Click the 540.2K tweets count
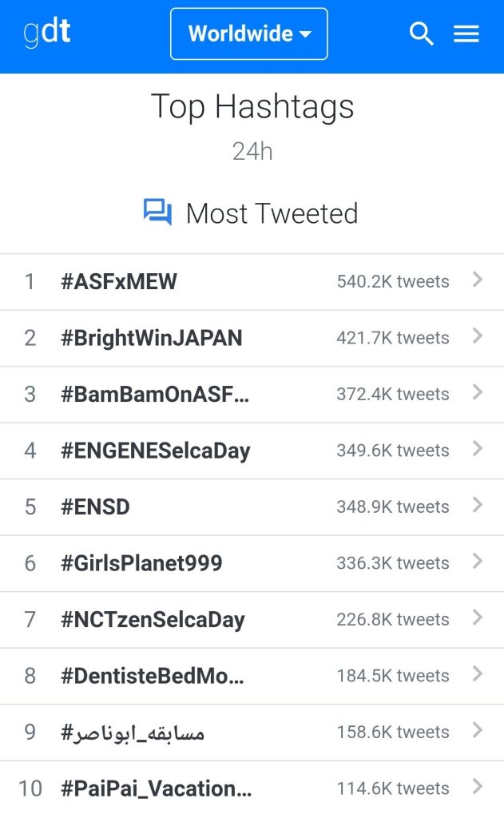This screenshot has height=818, width=504. click(392, 281)
